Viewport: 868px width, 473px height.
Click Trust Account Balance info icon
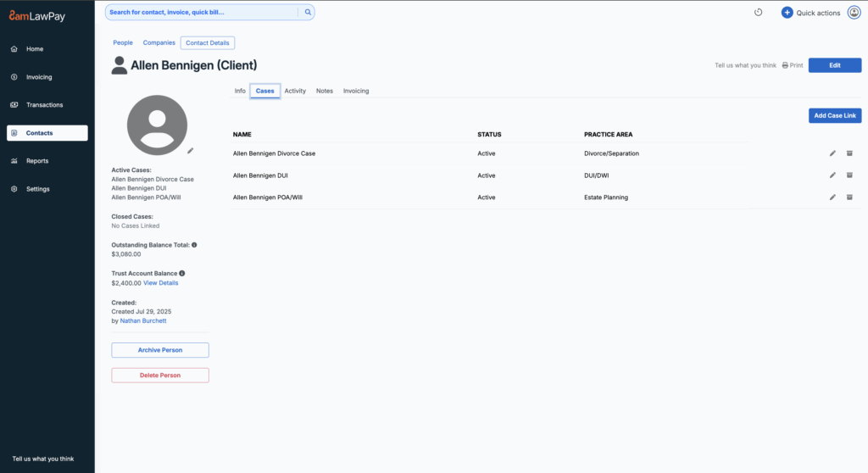[182, 274]
